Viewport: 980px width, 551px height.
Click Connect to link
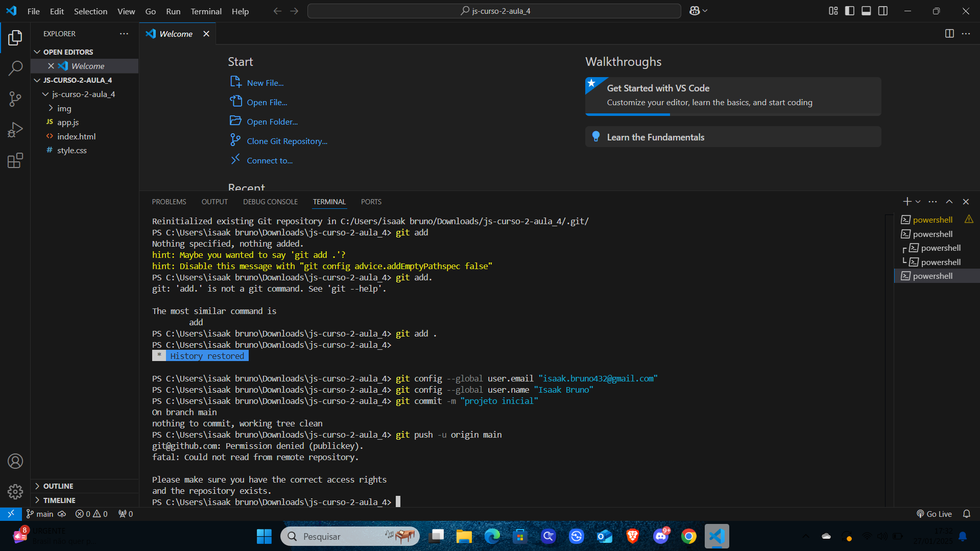click(270, 160)
